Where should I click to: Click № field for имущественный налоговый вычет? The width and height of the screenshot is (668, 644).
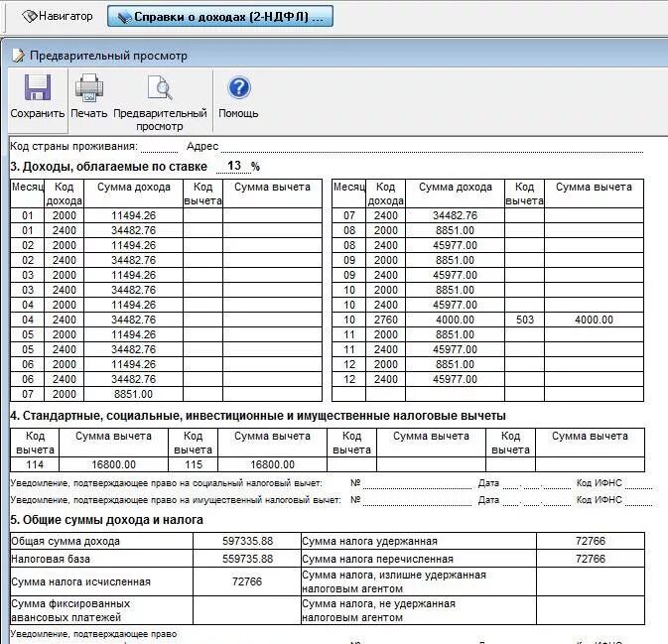(417, 500)
